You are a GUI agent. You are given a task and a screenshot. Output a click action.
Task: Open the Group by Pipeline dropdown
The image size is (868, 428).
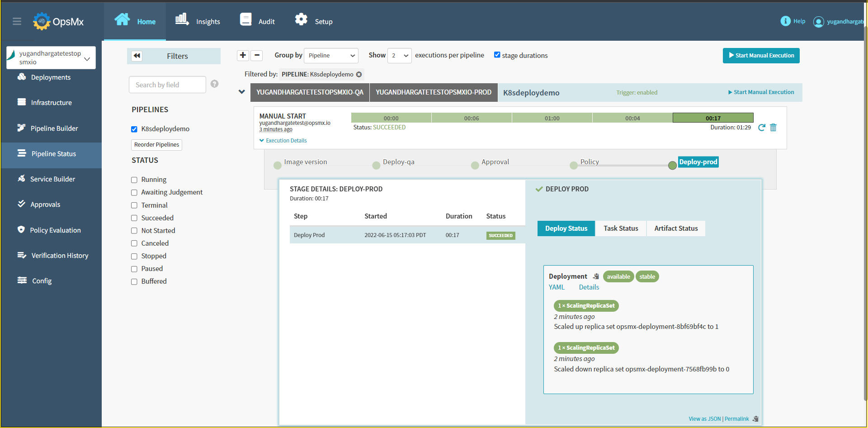[331, 56]
